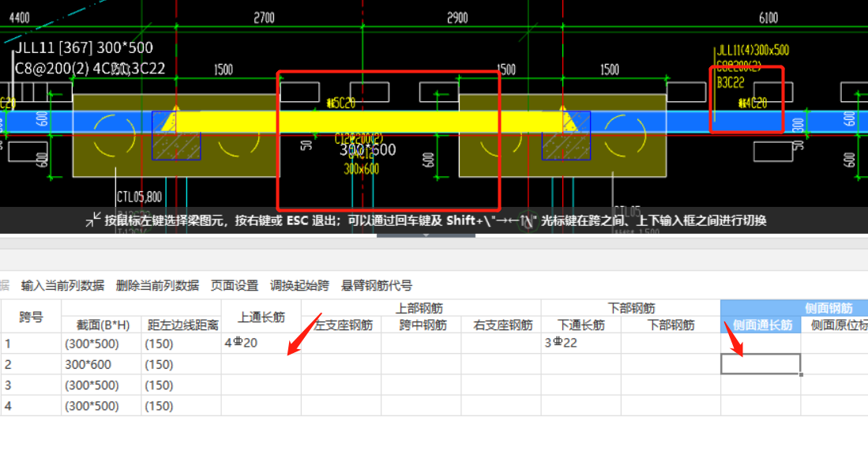
Task: Click the 侧面原位标 column header
Action: [835, 325]
